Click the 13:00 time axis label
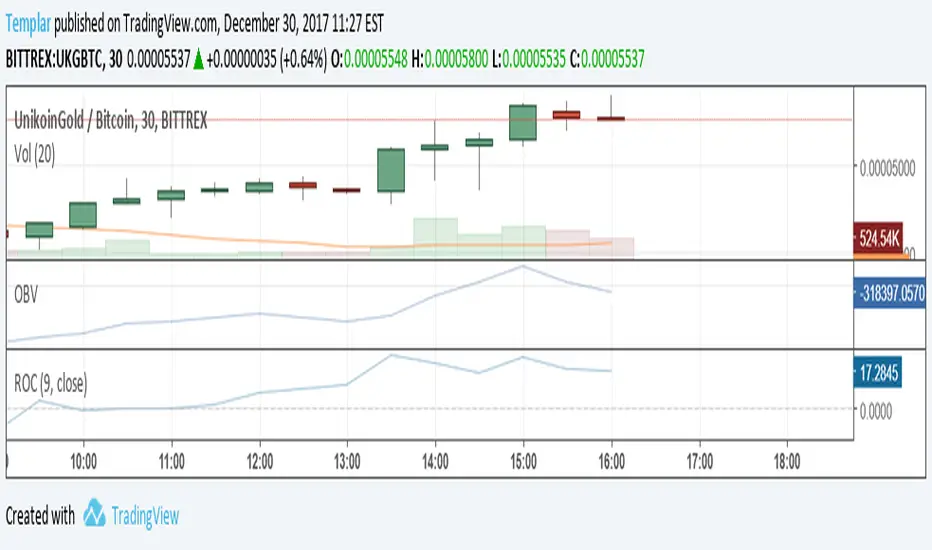This screenshot has height=550, width=932. pyautogui.click(x=347, y=461)
